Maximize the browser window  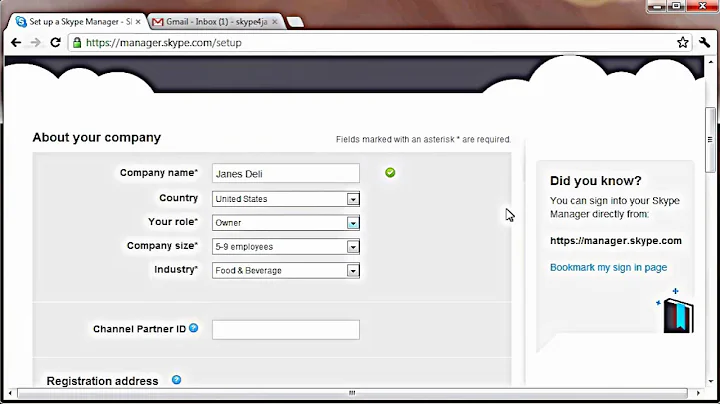click(x=676, y=6)
